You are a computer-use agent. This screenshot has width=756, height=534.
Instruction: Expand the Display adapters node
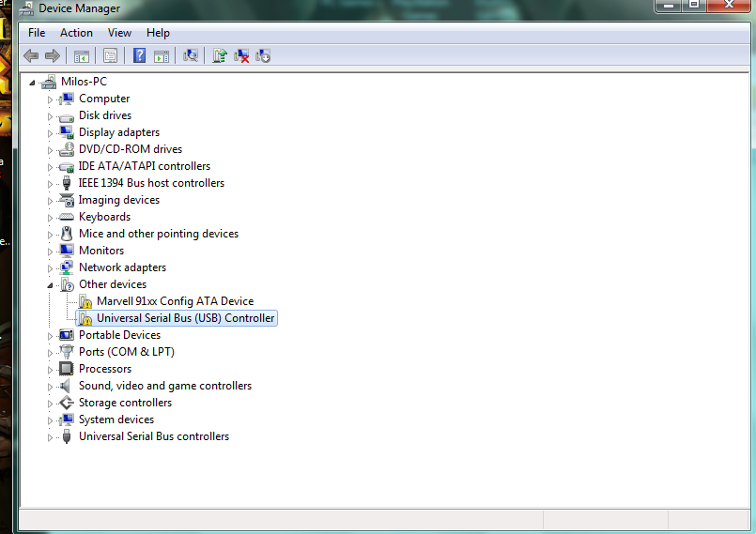click(x=50, y=133)
